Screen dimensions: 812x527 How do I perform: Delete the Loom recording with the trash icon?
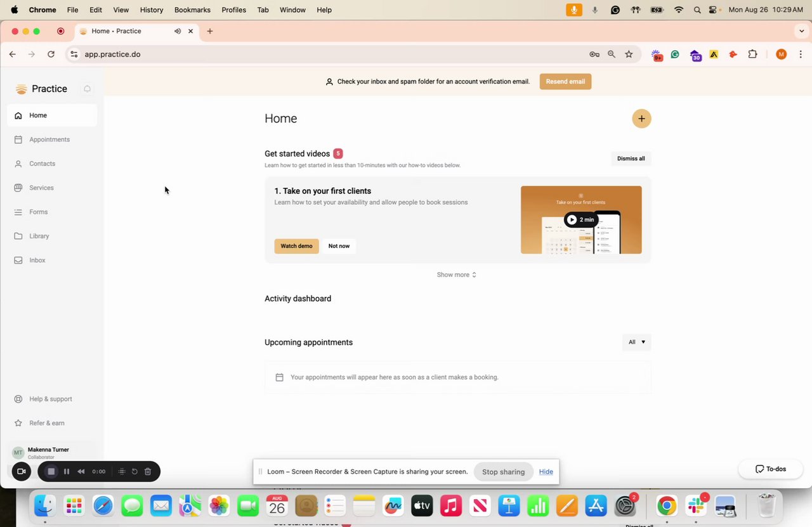pyautogui.click(x=148, y=471)
